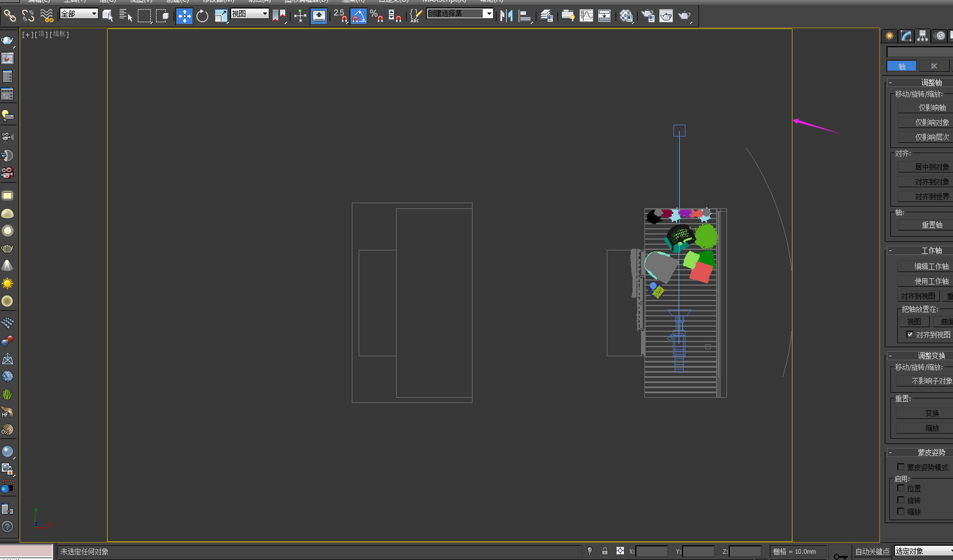
Task: Click the 编辑工作轴 button
Action: pos(926,266)
